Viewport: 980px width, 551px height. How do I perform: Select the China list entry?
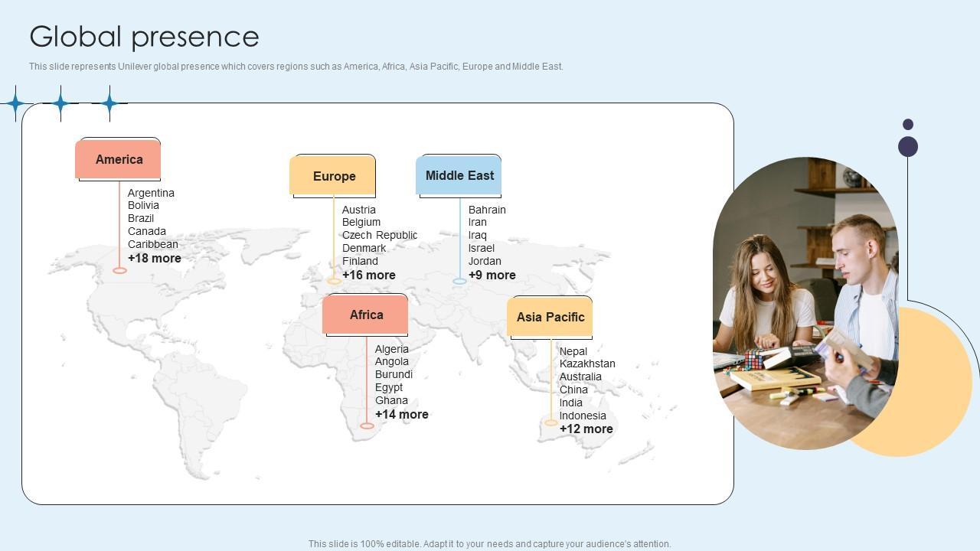tap(573, 390)
